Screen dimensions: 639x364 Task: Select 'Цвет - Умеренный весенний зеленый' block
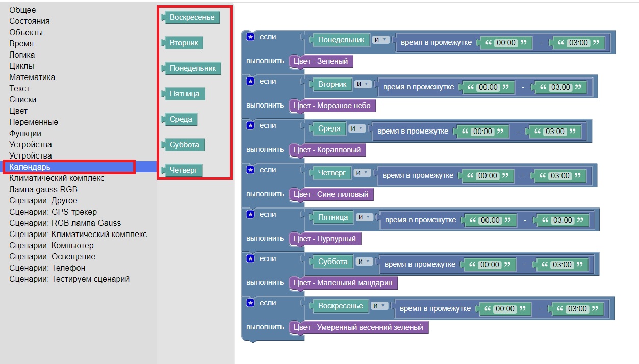click(x=359, y=327)
